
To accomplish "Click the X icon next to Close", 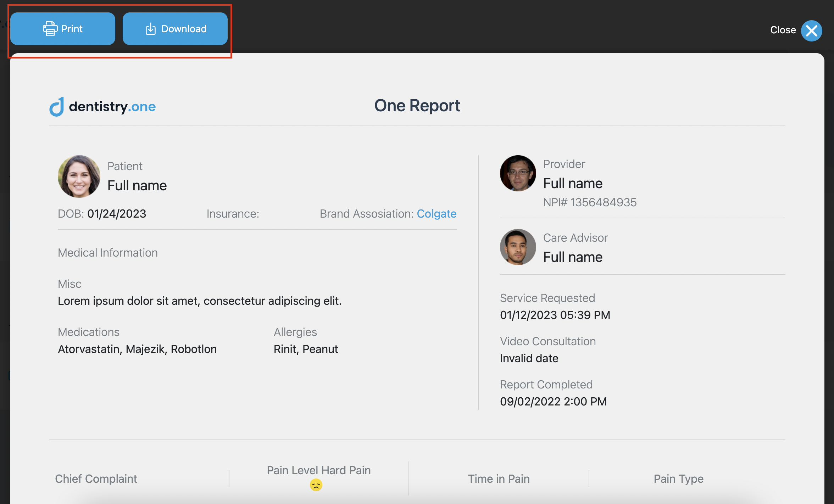I will pos(812,31).
